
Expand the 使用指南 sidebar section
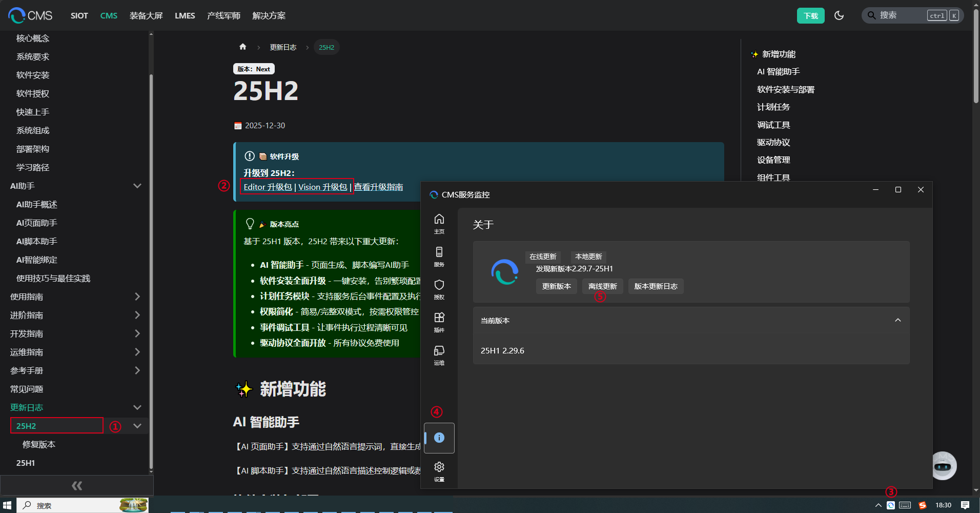(x=137, y=297)
